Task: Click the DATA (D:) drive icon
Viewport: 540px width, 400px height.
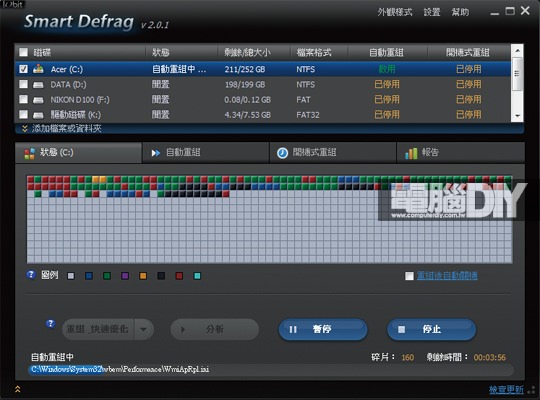Action: click(38, 84)
